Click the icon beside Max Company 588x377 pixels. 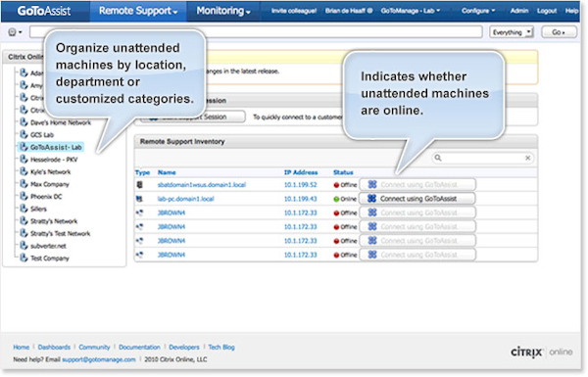click(x=24, y=184)
